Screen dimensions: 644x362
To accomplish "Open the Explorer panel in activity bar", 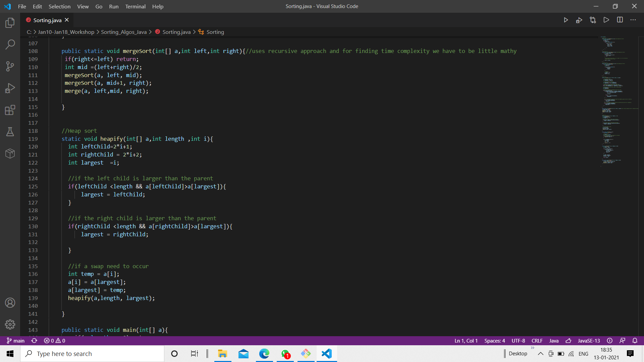I will point(10,23).
